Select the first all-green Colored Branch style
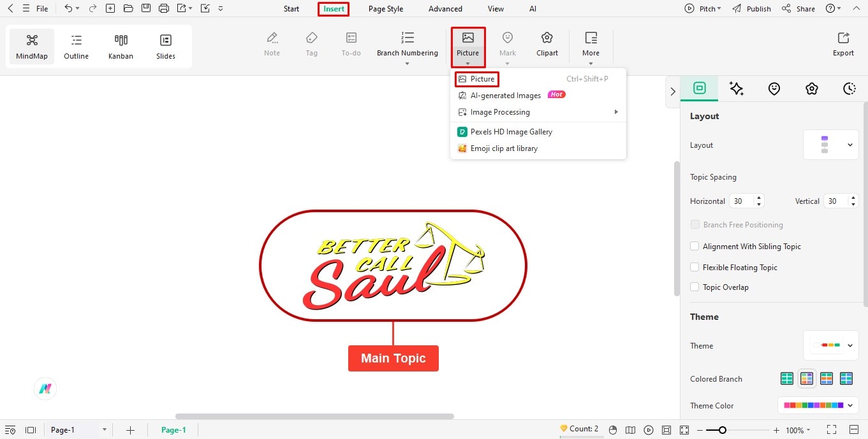Viewport: 868px width, 439px height. (x=787, y=378)
